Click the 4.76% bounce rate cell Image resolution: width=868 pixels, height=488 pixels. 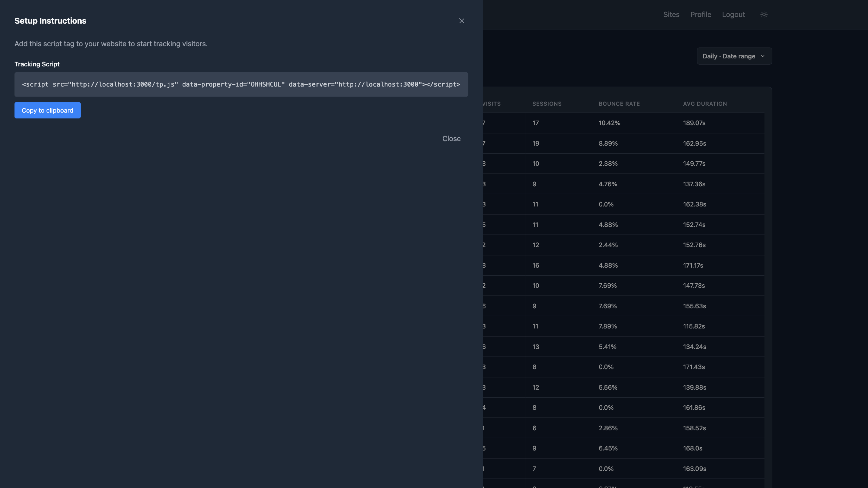click(608, 184)
